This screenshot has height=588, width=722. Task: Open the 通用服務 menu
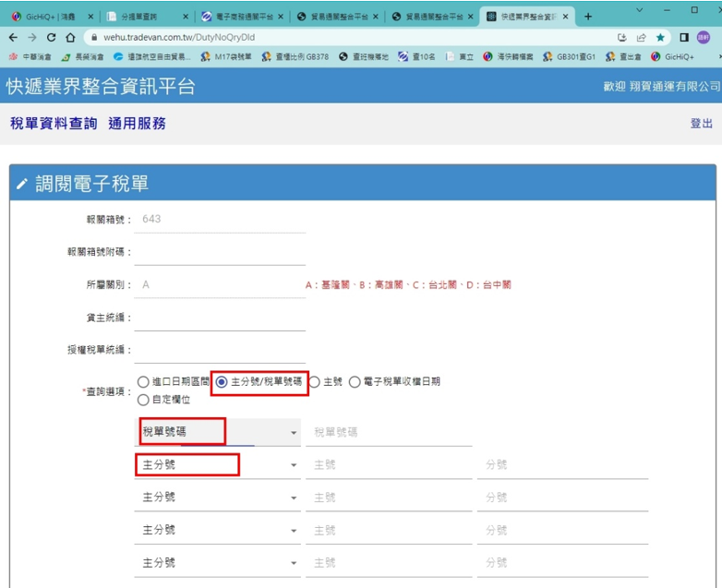click(137, 124)
